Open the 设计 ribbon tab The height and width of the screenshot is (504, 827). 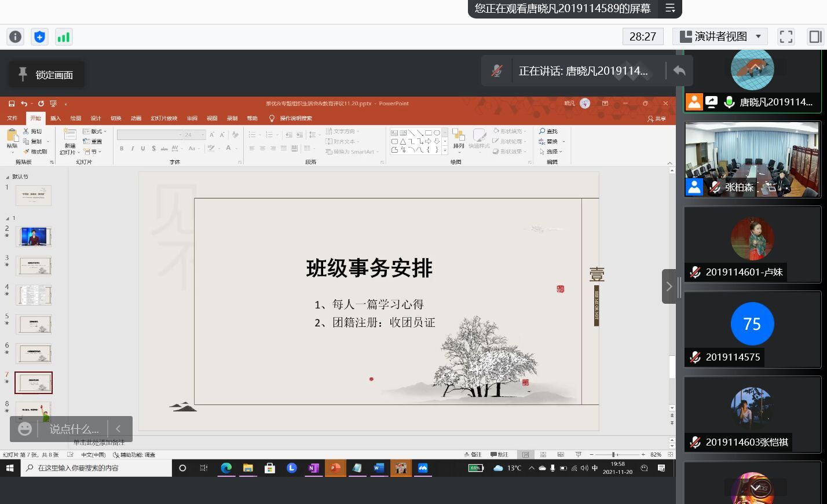[x=96, y=118]
